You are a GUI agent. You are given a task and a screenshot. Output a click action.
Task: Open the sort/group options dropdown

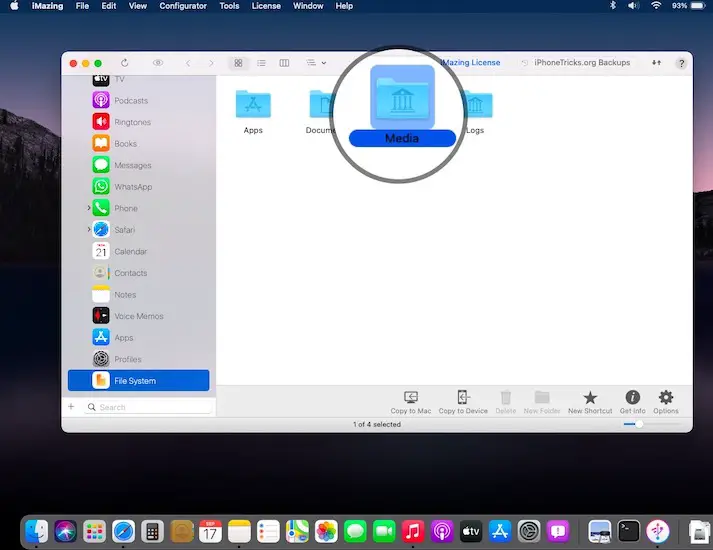click(316, 63)
